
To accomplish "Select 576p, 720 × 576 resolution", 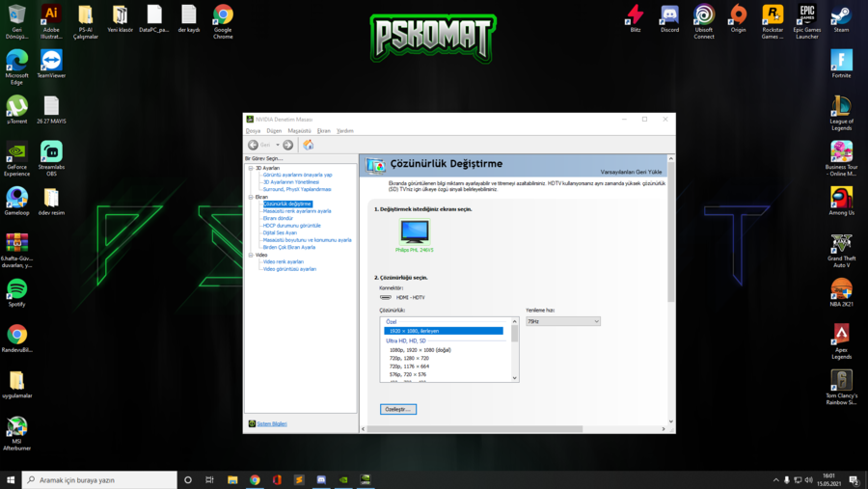I will click(407, 374).
